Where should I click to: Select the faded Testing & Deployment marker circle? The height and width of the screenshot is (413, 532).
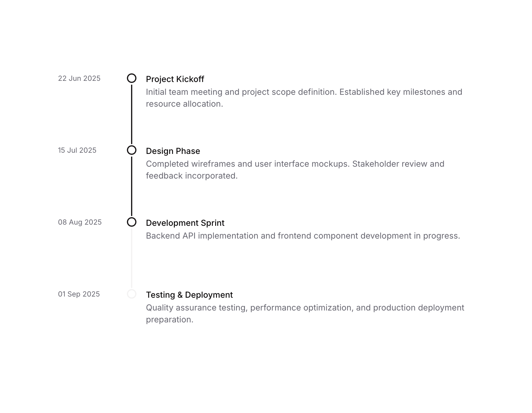pos(132,294)
